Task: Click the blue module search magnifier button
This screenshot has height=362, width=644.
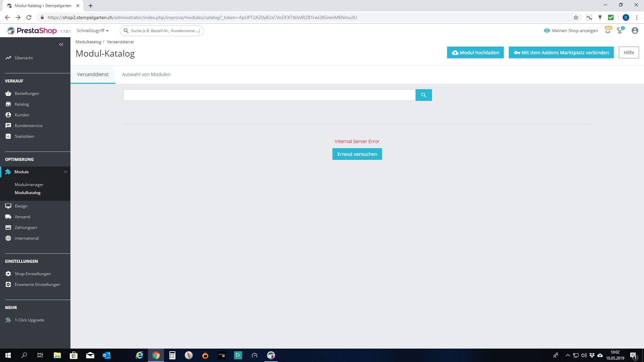Action: (x=424, y=95)
